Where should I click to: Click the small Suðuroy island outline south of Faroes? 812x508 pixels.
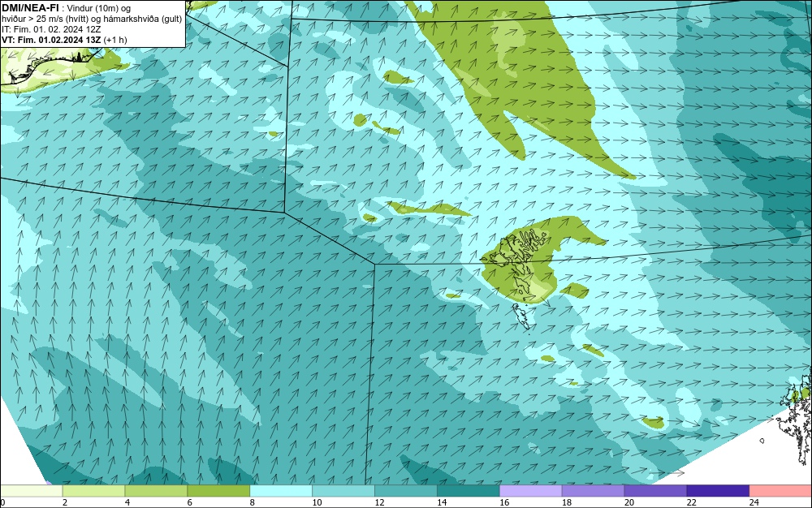point(521,316)
